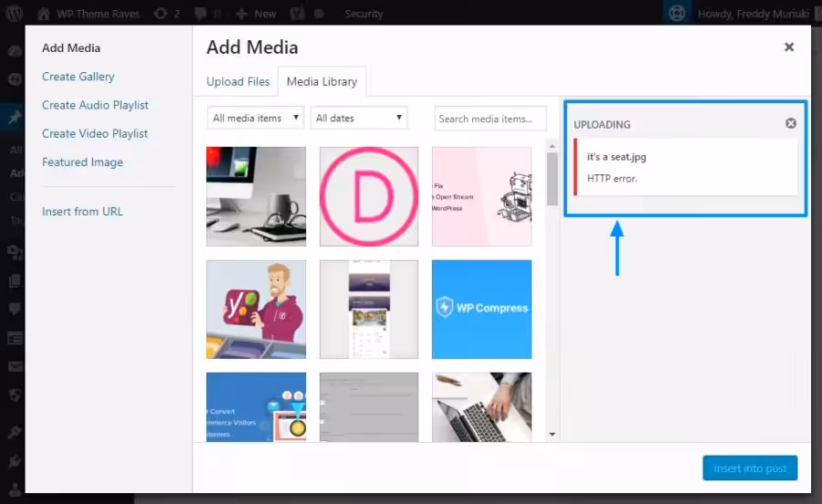
Task: Expand the All dates dropdown
Action: 359,118
